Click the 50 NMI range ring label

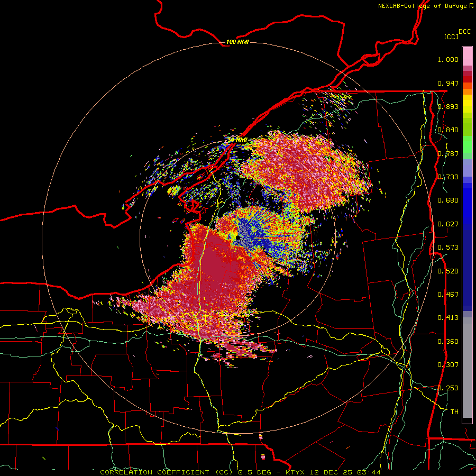click(237, 140)
